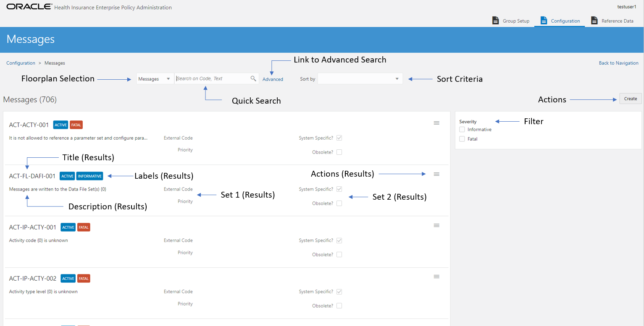This screenshot has width=644, height=326.
Task: Toggle Obsolete checkbox for ACT-ACTY-001
Action: point(339,152)
